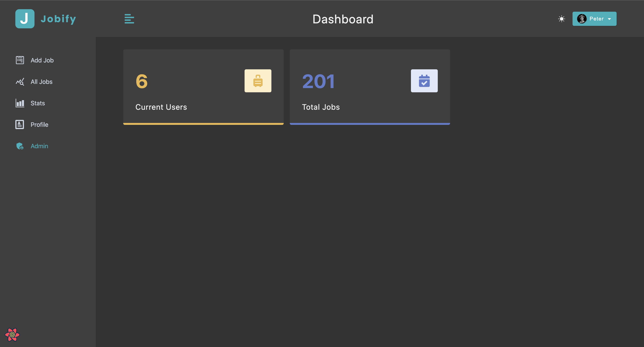Open React Query devtools flower icon
This screenshot has height=347, width=644.
[x=12, y=335]
